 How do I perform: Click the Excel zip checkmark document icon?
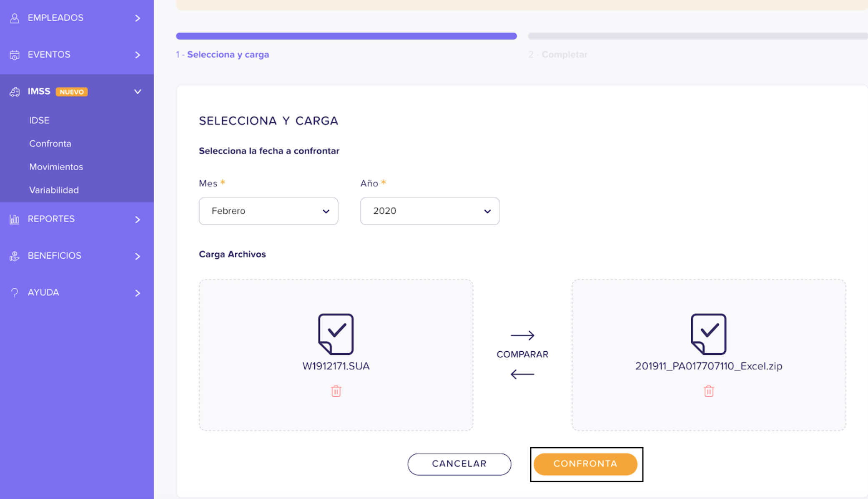pos(708,334)
